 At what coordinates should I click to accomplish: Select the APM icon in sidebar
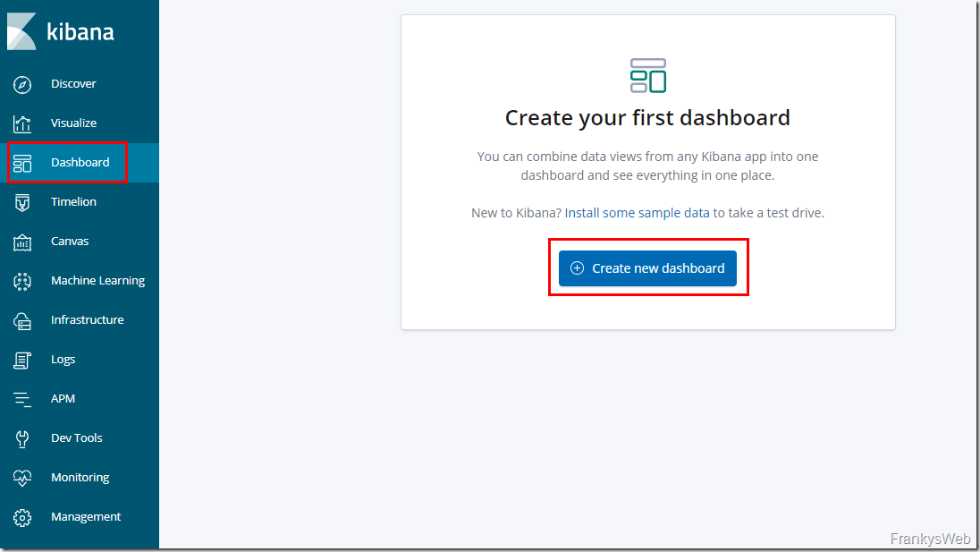pyautogui.click(x=22, y=399)
